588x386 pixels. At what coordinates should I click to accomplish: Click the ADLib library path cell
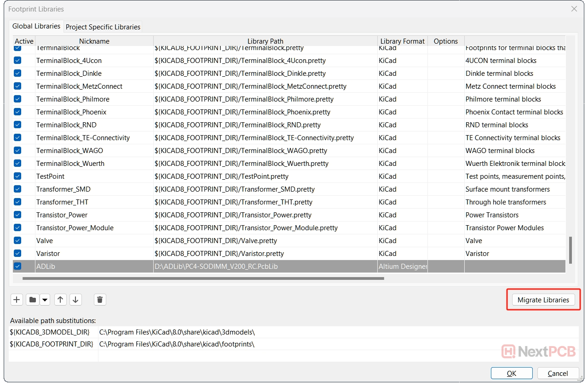click(x=265, y=266)
